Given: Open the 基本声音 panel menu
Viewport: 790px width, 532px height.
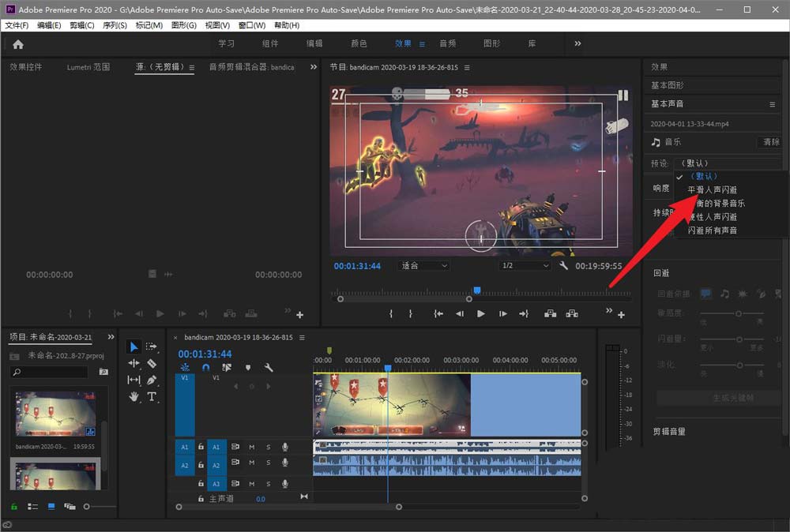Looking at the screenshot, I should pyautogui.click(x=772, y=104).
